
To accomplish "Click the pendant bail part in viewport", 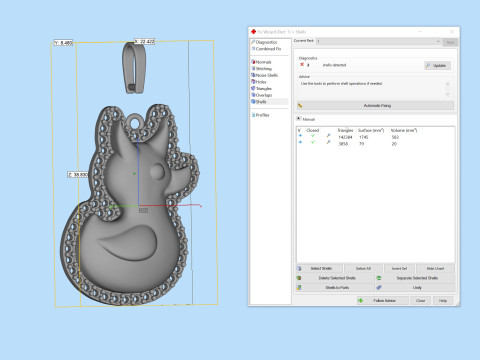I will point(134,68).
